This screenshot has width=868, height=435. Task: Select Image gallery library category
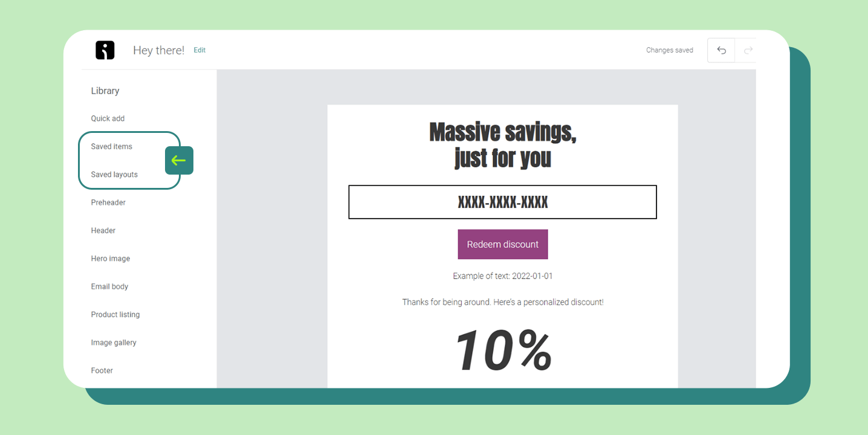coord(114,343)
